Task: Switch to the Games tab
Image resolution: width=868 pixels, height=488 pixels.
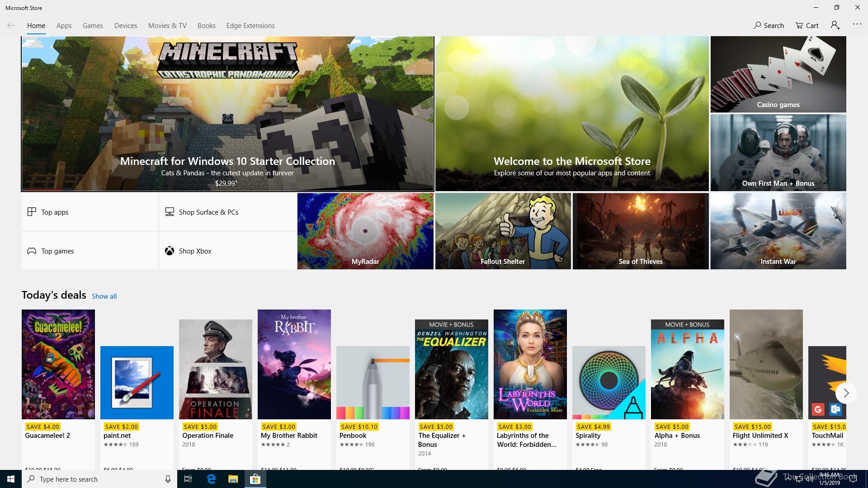Action: [x=93, y=26]
